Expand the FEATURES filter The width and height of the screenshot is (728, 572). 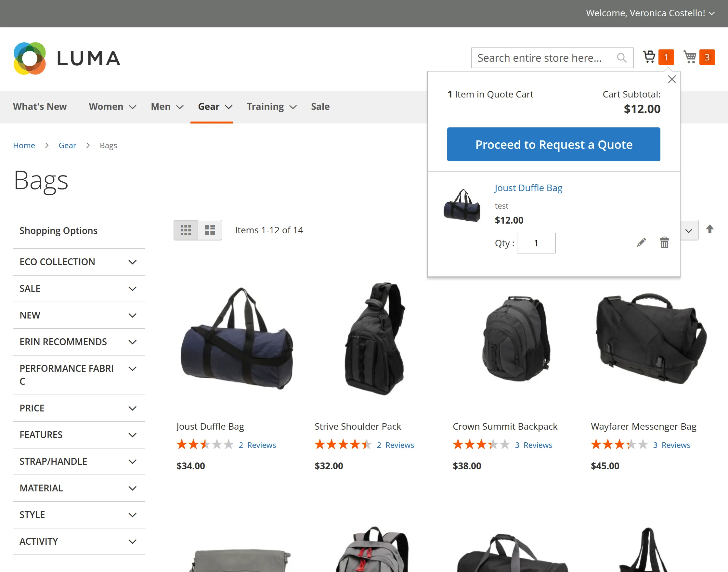79,435
